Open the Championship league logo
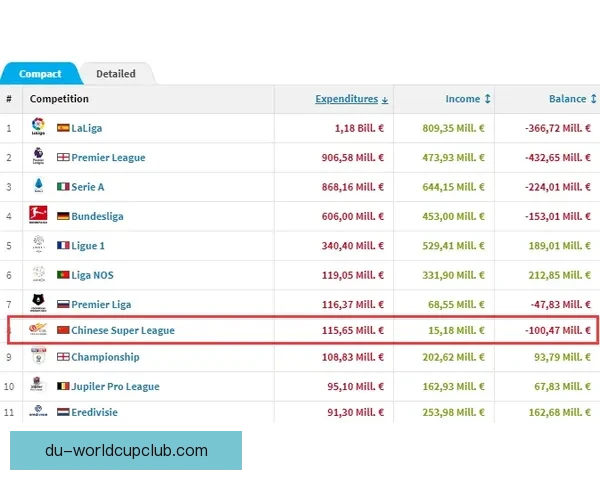Screen dimensions: 600x480 point(38,356)
